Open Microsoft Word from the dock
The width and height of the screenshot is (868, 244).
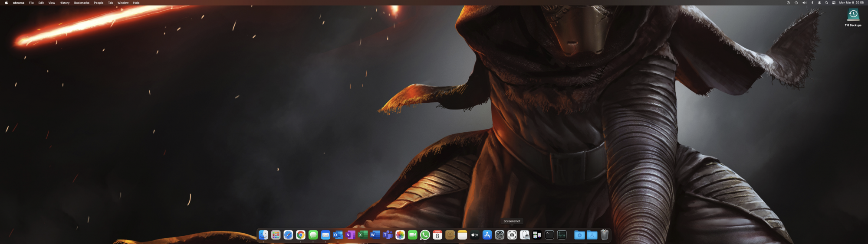pyautogui.click(x=375, y=235)
